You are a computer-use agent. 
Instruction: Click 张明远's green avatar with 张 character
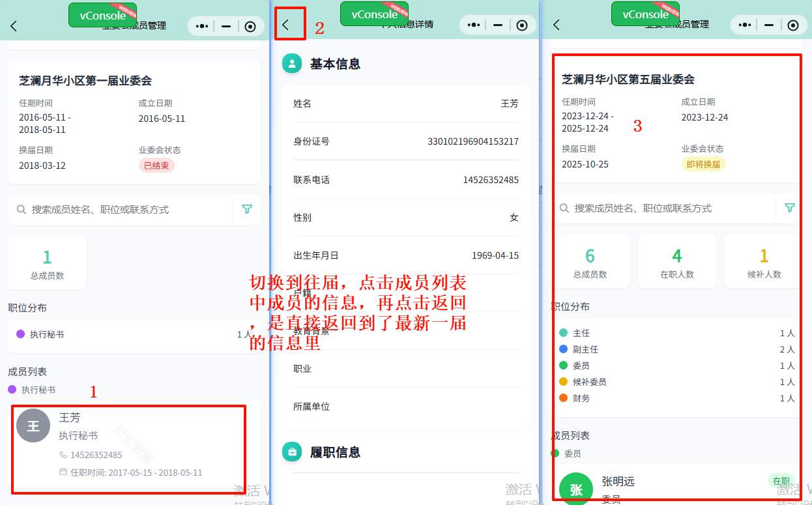[x=576, y=488]
